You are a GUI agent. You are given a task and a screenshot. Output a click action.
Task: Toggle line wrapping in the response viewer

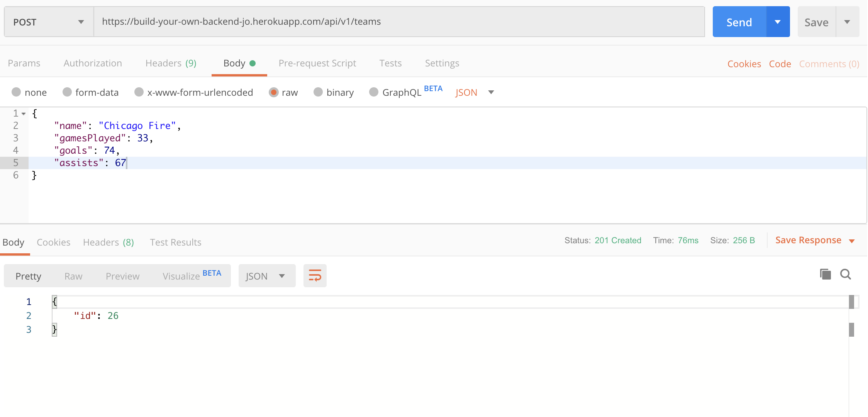pos(315,275)
